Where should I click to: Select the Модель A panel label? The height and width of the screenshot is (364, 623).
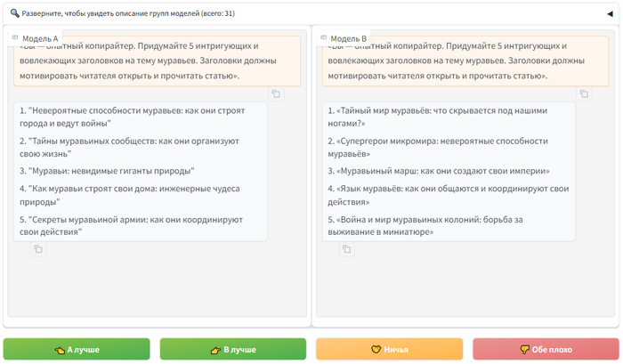(40, 39)
